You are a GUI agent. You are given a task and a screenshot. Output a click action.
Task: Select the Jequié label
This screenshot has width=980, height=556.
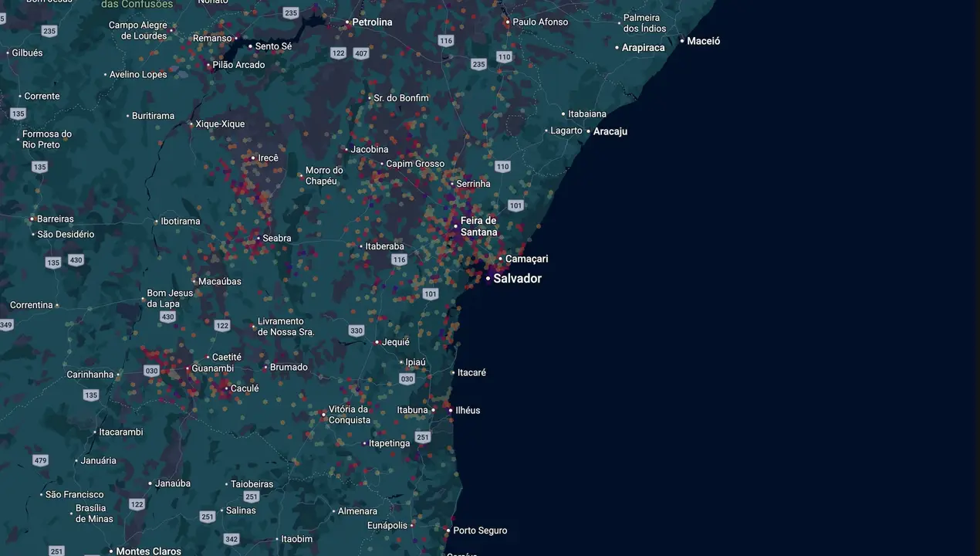(396, 341)
